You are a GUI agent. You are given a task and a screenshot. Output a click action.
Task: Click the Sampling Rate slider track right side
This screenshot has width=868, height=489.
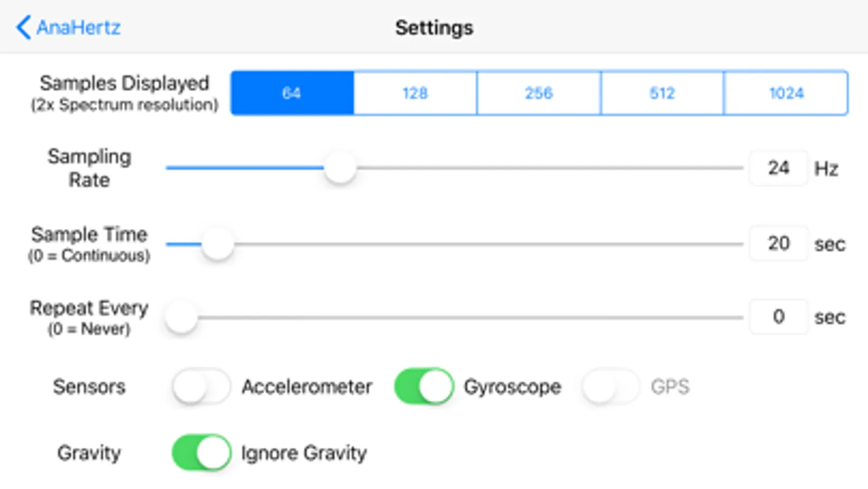click(x=597, y=168)
